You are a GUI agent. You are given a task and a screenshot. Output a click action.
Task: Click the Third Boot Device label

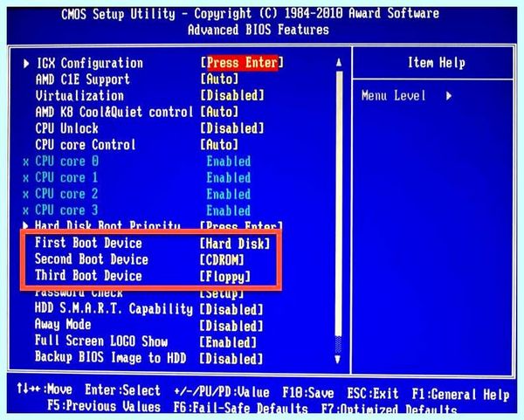[88, 276]
